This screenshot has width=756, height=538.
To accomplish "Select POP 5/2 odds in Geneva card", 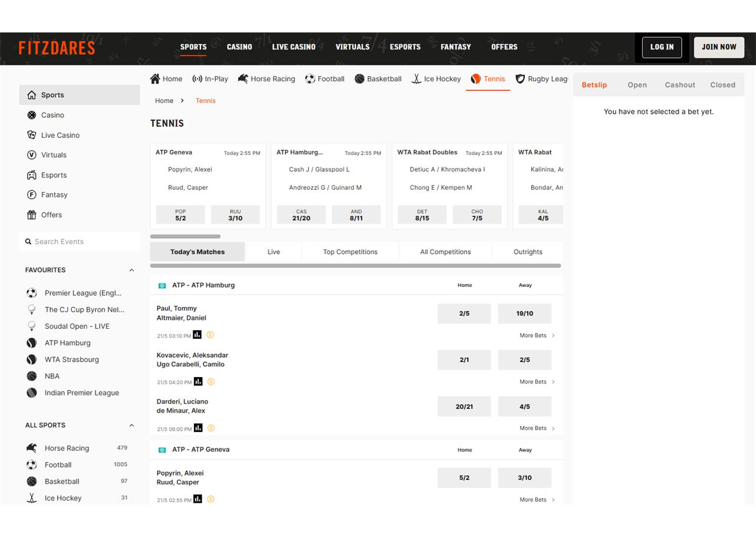I will [x=180, y=214].
